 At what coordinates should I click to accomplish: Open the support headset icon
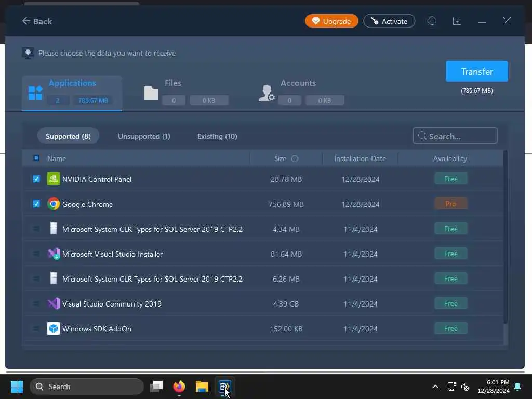pos(432,21)
